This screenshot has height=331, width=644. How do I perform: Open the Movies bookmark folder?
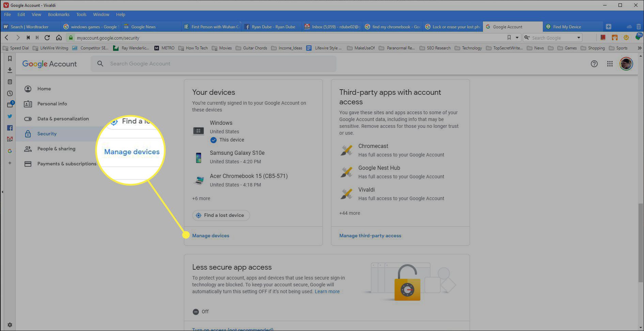(222, 48)
